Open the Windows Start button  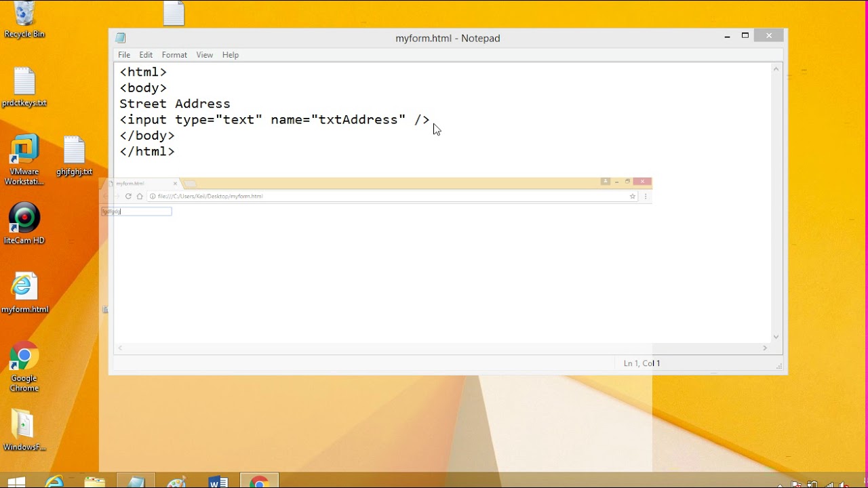16,482
